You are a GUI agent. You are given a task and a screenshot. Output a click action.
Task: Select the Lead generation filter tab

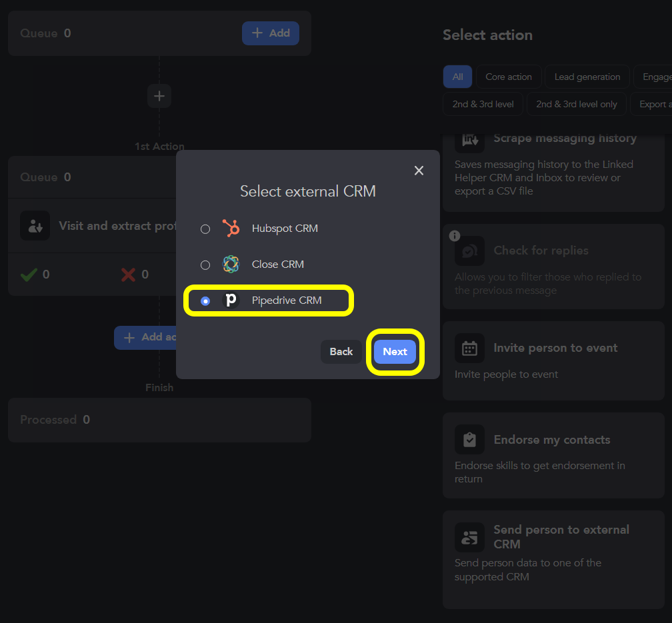(587, 77)
